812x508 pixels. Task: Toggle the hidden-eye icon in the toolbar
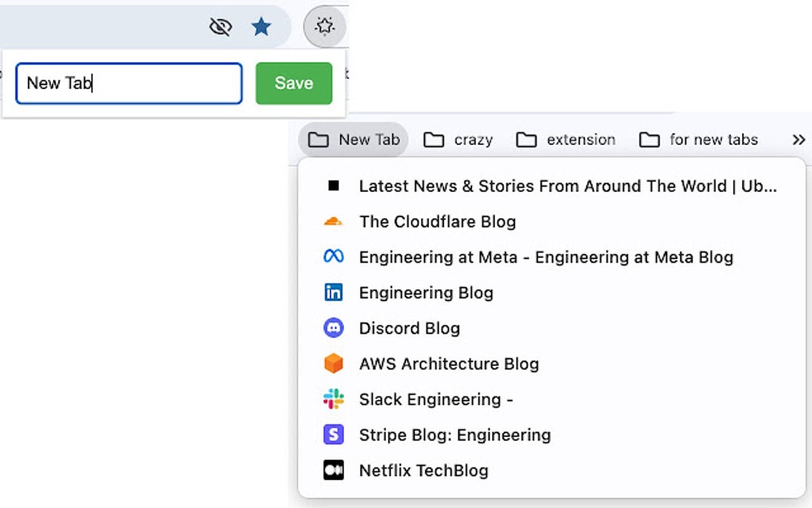(221, 25)
